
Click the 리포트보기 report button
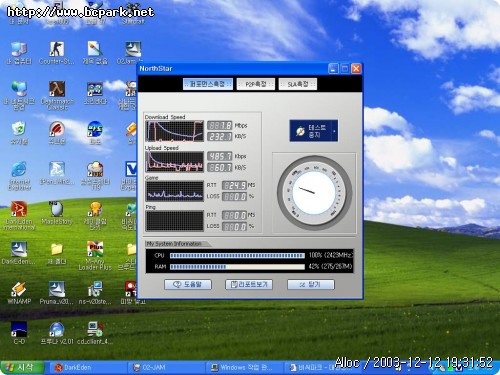(x=249, y=284)
